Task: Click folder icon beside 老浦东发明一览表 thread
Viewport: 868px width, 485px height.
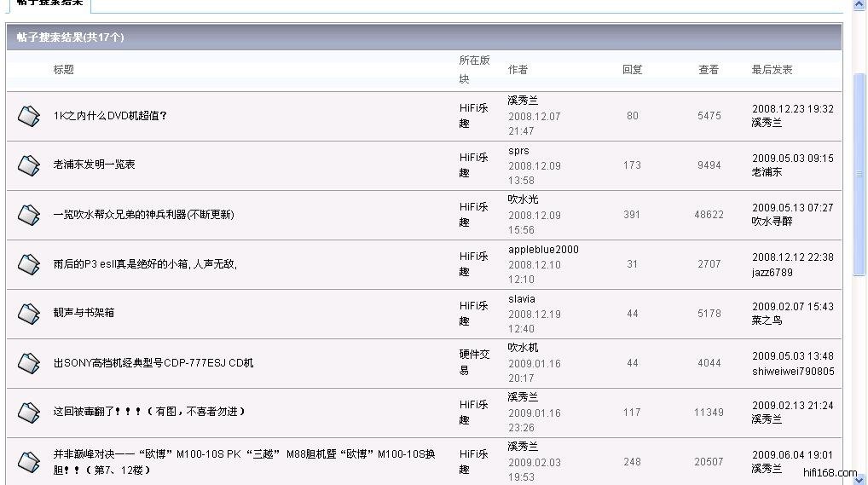Action: [x=29, y=165]
